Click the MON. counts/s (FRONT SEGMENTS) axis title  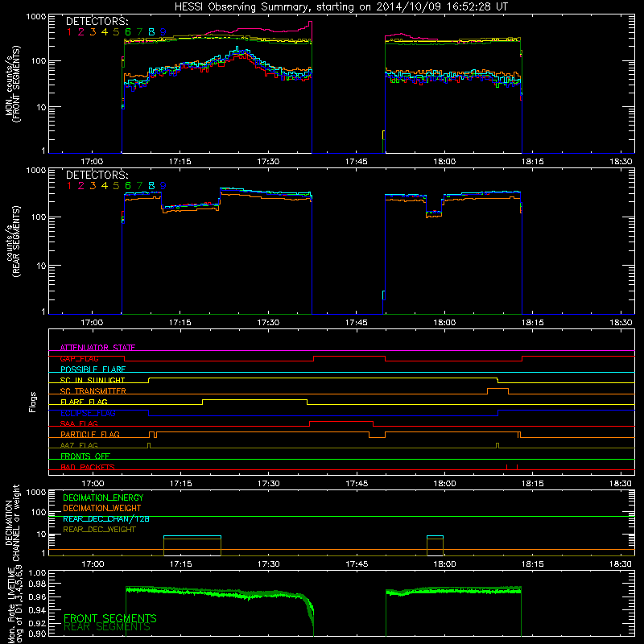click(x=12, y=84)
